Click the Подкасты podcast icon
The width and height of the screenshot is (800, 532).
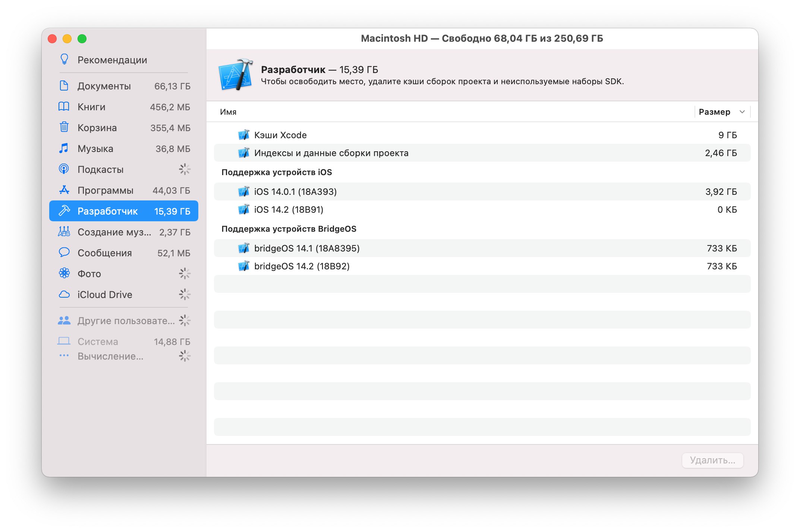click(x=64, y=169)
